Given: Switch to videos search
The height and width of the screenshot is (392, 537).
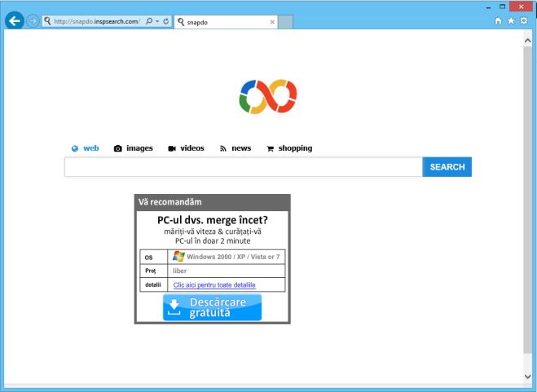Looking at the screenshot, I should [192, 148].
